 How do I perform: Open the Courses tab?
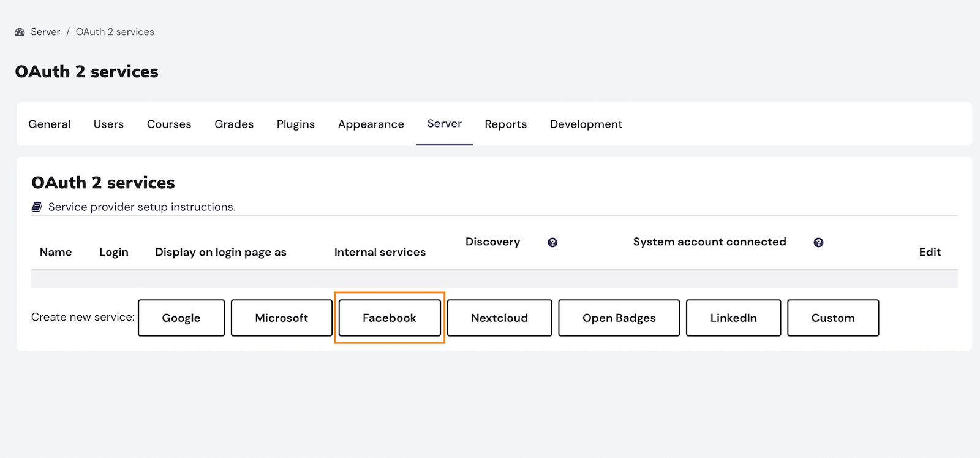tap(169, 124)
